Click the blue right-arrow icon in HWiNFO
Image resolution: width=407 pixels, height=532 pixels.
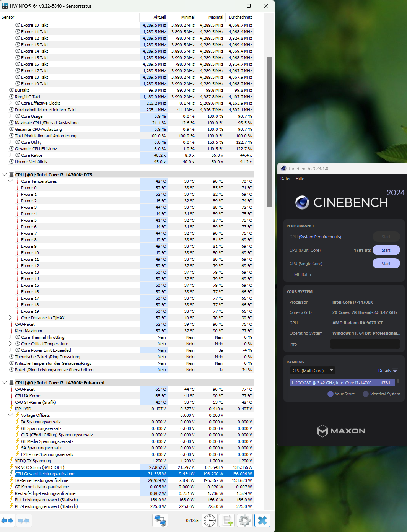click(11, 521)
